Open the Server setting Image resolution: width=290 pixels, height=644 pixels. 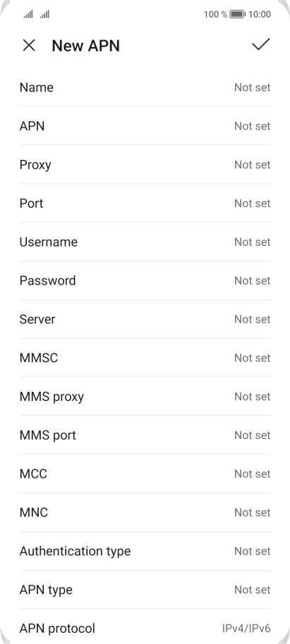pyautogui.click(x=145, y=319)
